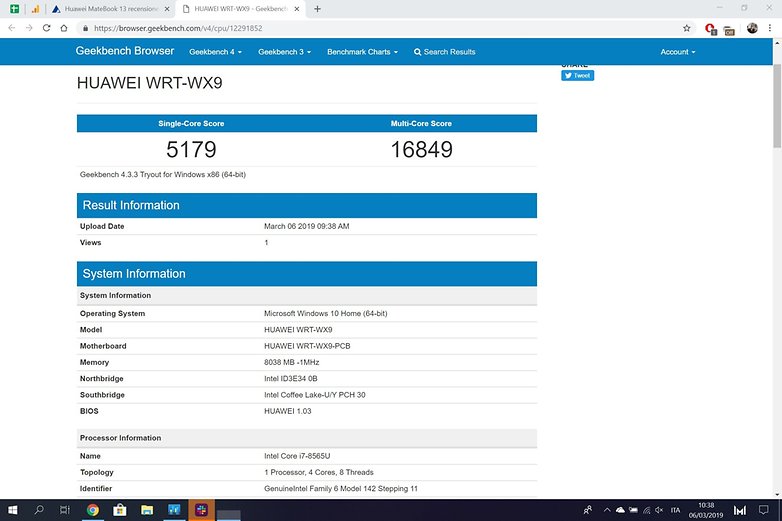Open the blue app next to File Explorer
Viewport: 782px width, 521px height.
click(174, 510)
